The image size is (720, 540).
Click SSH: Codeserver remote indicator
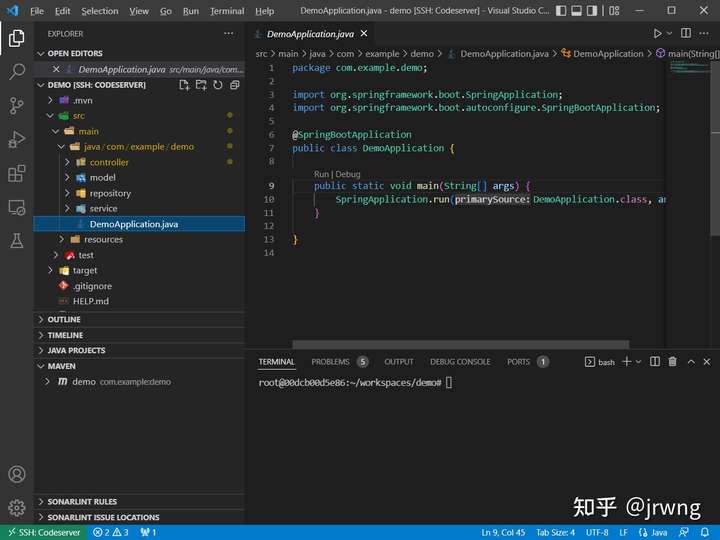[x=44, y=532]
